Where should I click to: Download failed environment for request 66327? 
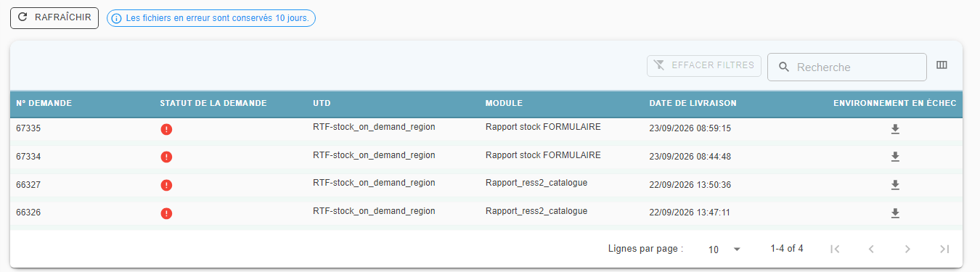coord(895,185)
